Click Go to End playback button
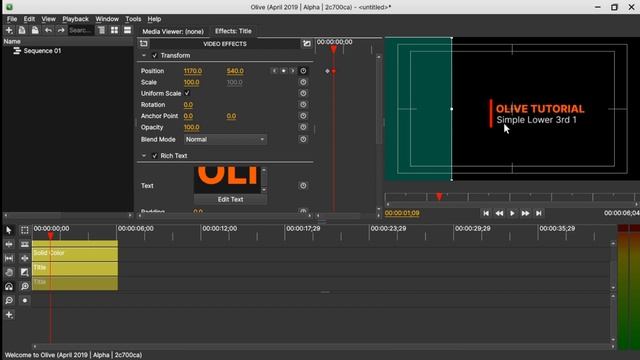 pyautogui.click(x=539, y=213)
